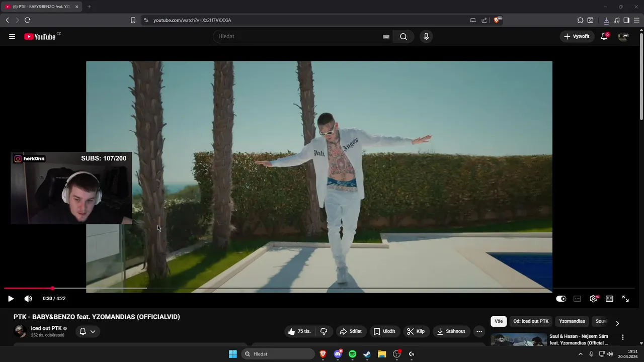Create a clip with 'Klip'

(x=416, y=331)
